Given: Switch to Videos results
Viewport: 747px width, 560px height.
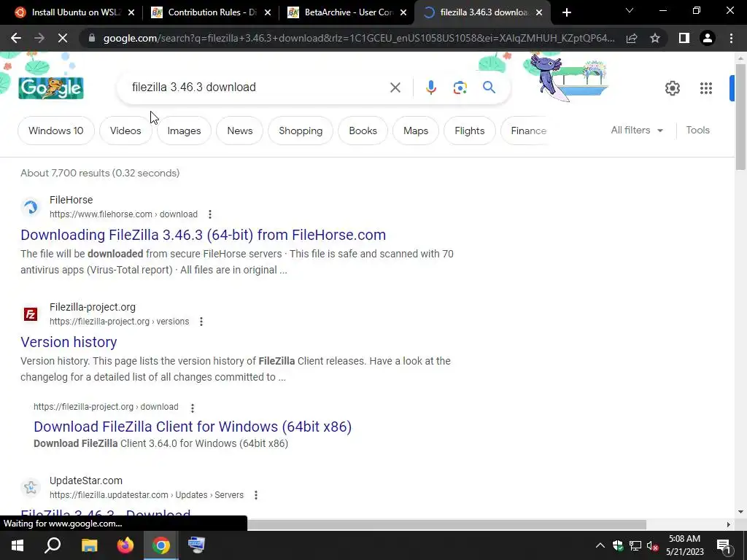Looking at the screenshot, I should click(125, 131).
